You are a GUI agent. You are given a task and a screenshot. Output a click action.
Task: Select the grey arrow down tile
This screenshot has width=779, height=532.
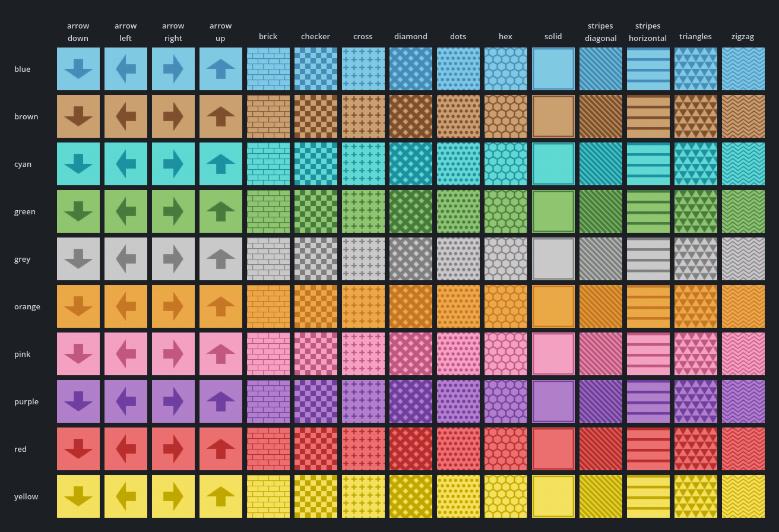78,259
